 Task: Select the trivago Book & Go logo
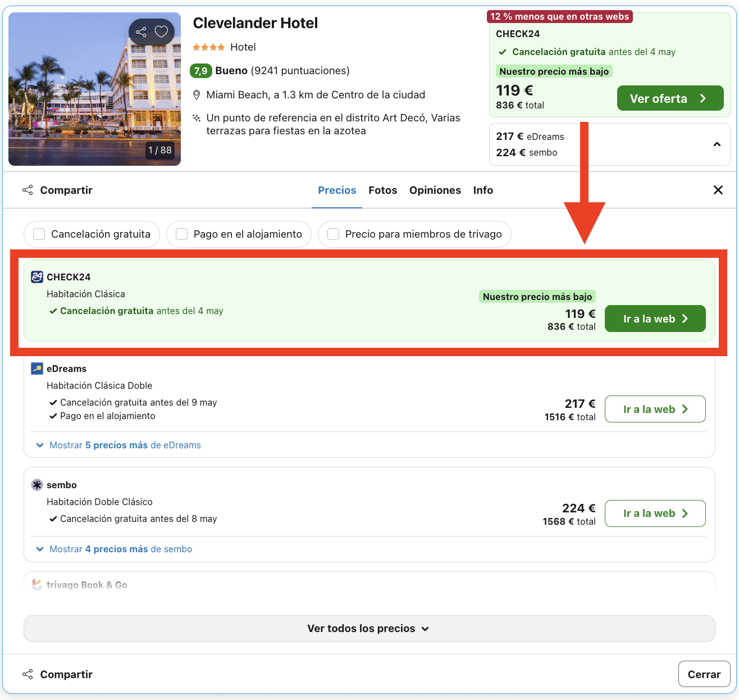36,585
